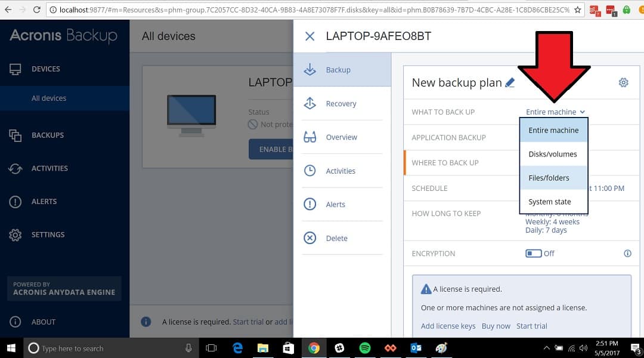Viewport: 644px width, 358px height.
Task: Open Outlook from the taskbar
Action: pos(416,348)
